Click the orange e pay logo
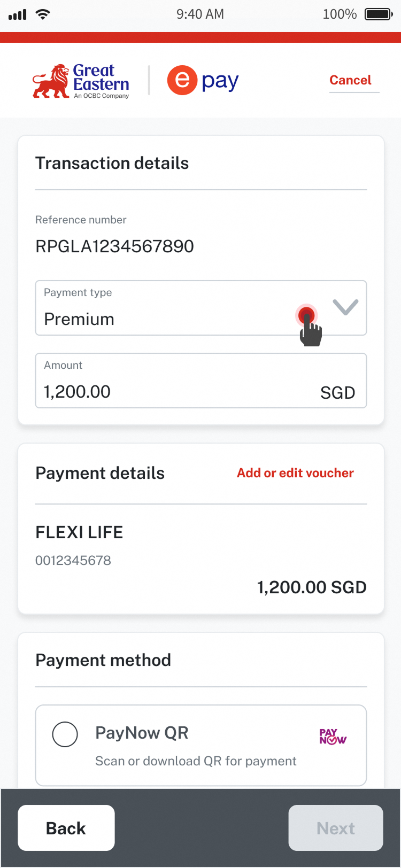Image resolution: width=401 pixels, height=868 pixels. click(x=182, y=80)
